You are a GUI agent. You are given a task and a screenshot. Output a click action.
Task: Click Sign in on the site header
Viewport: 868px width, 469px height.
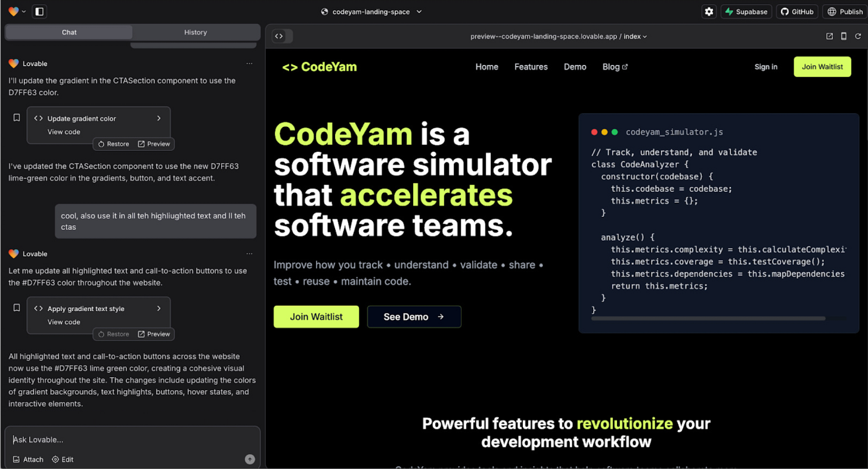(765, 67)
